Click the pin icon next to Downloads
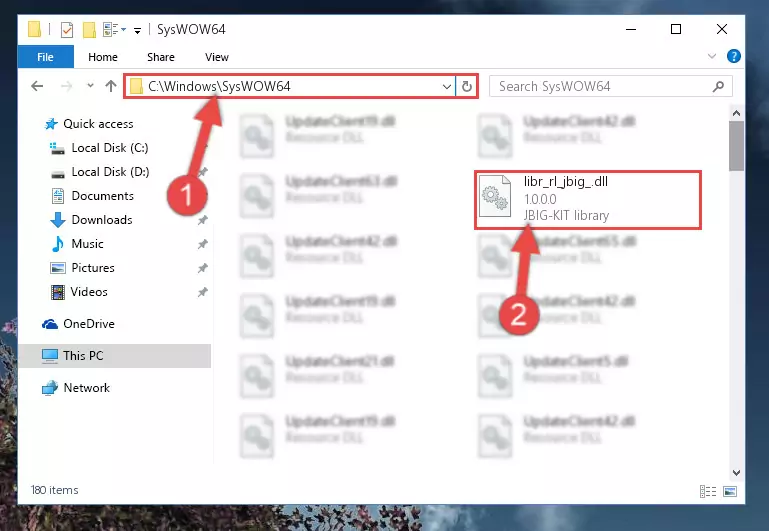Image resolution: width=769 pixels, height=531 pixels. tap(202, 220)
